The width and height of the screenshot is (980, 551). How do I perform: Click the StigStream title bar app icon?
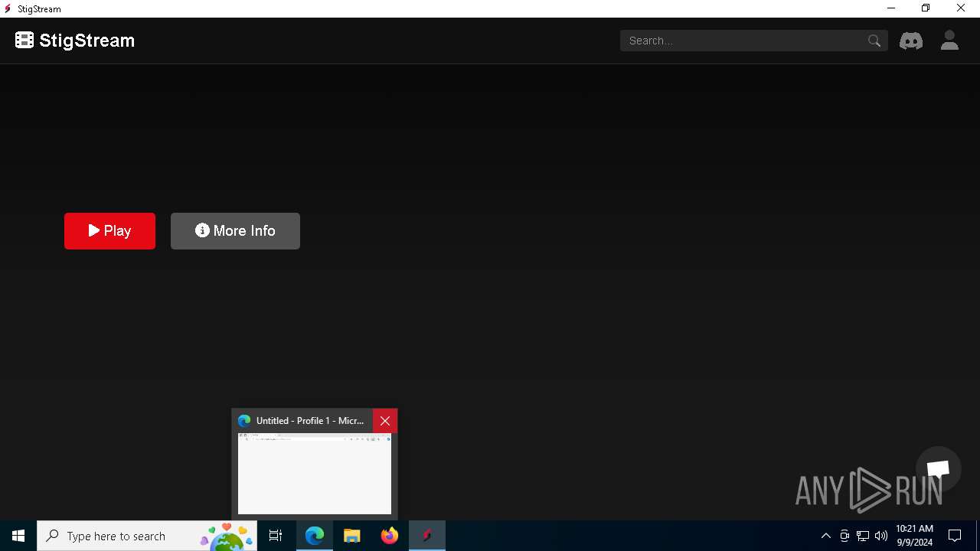coord(8,8)
